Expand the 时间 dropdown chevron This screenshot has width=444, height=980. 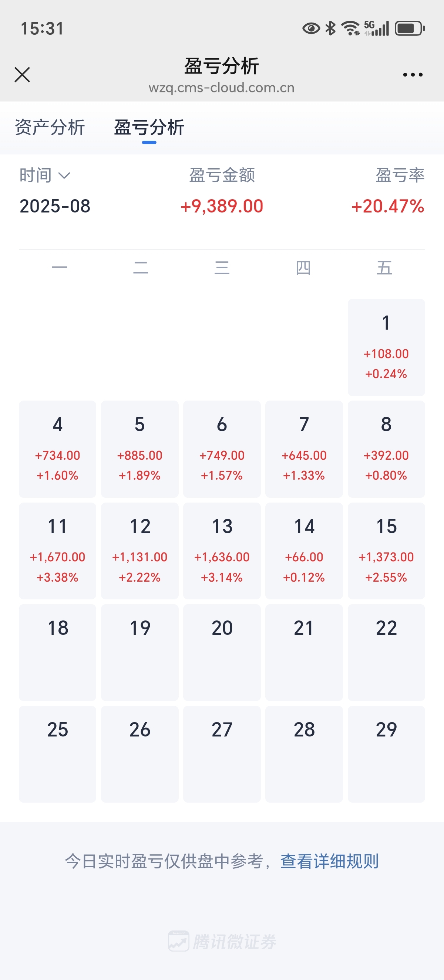[x=64, y=176]
